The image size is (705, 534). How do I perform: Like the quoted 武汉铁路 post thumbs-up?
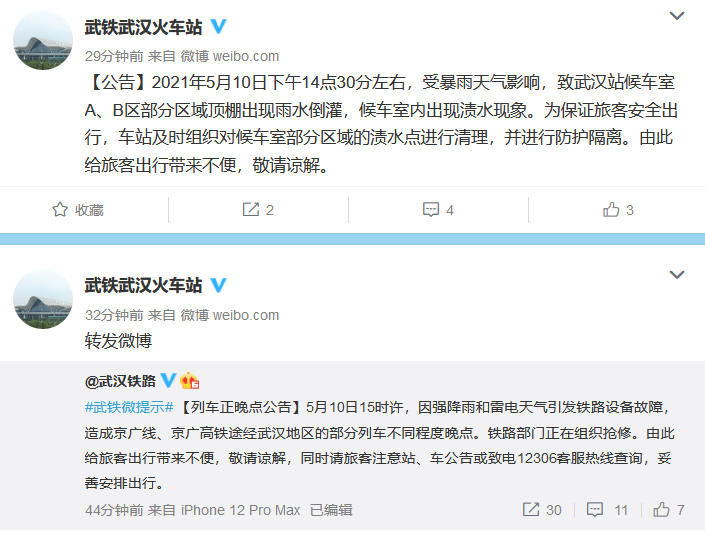tap(661, 509)
